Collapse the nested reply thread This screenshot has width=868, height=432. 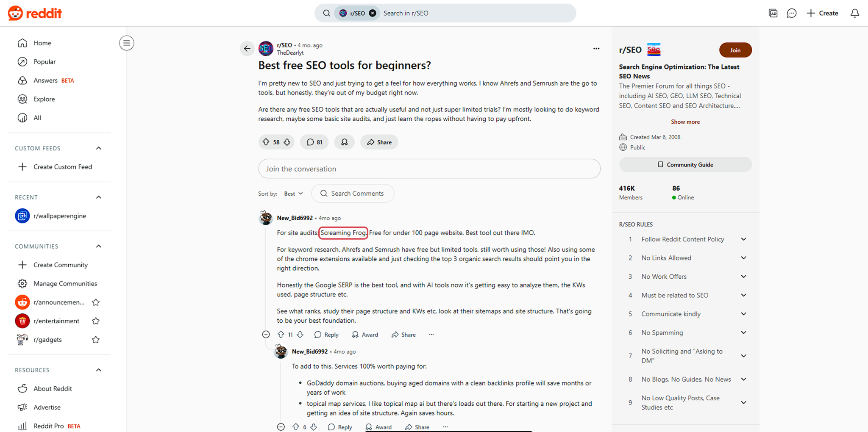click(x=281, y=427)
